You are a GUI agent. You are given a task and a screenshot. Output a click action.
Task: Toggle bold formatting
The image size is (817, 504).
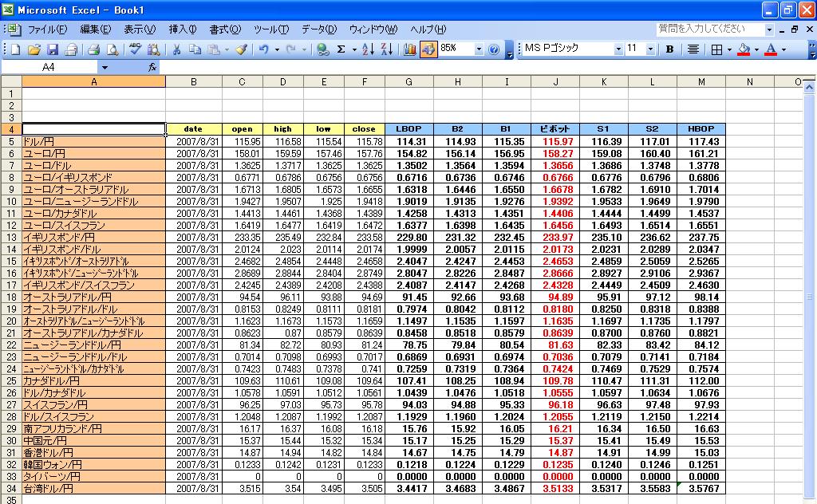pyautogui.click(x=669, y=49)
